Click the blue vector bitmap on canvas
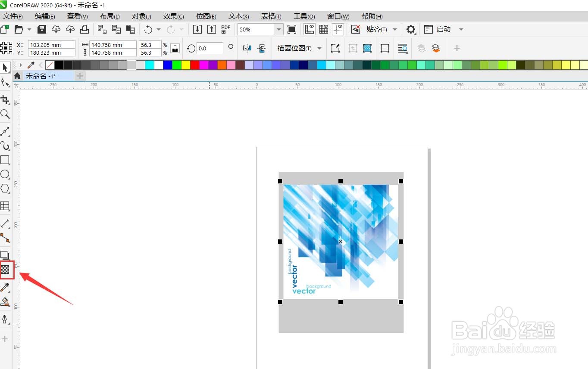This screenshot has height=369, width=588. click(x=341, y=242)
